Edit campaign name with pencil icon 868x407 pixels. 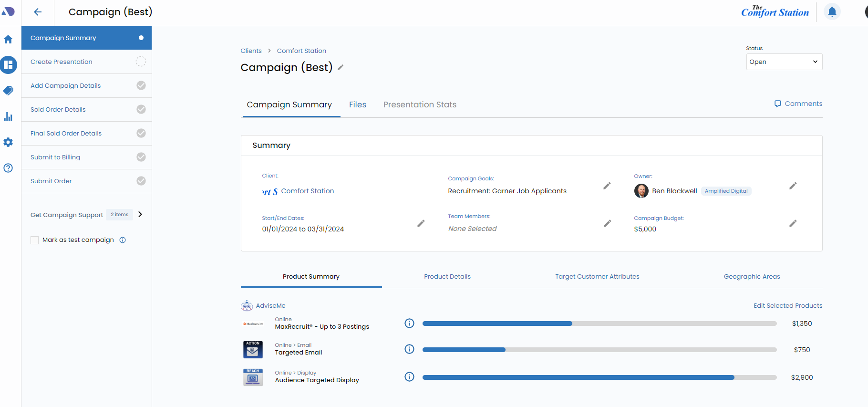point(341,68)
